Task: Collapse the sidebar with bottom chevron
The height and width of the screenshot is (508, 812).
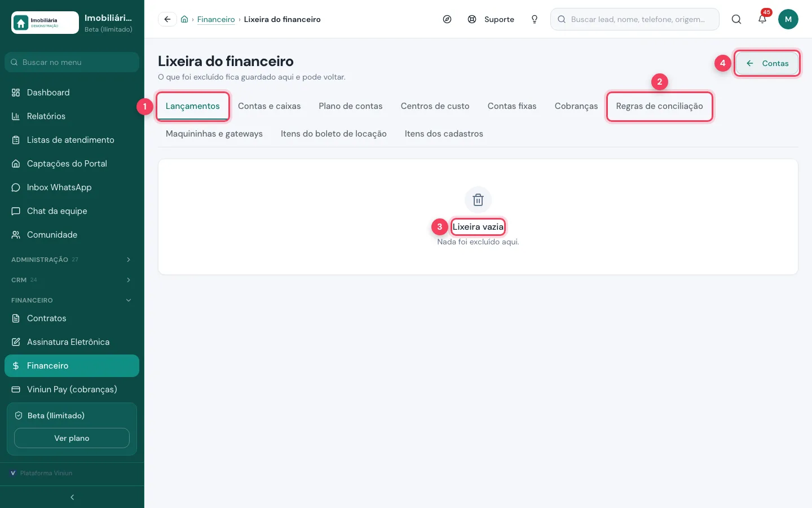Action: click(72, 497)
